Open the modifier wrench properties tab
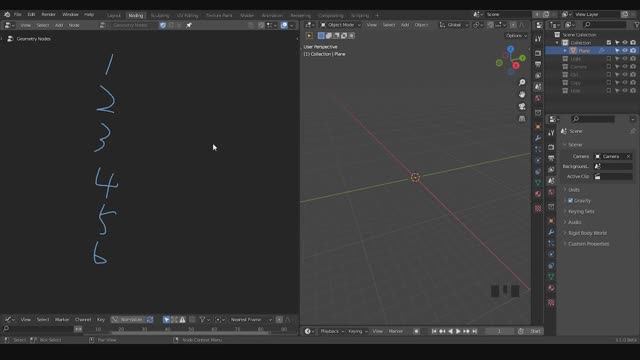640x360 pixels. point(551,232)
